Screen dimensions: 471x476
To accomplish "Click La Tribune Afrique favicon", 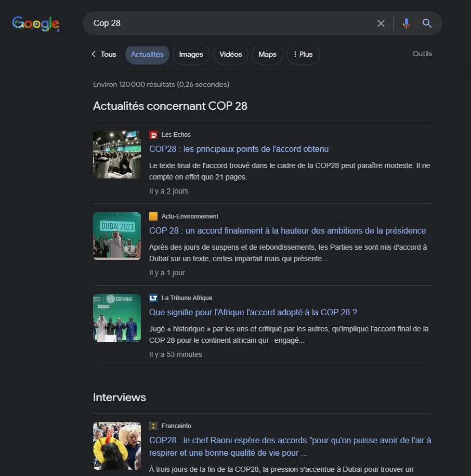I will [x=153, y=298].
